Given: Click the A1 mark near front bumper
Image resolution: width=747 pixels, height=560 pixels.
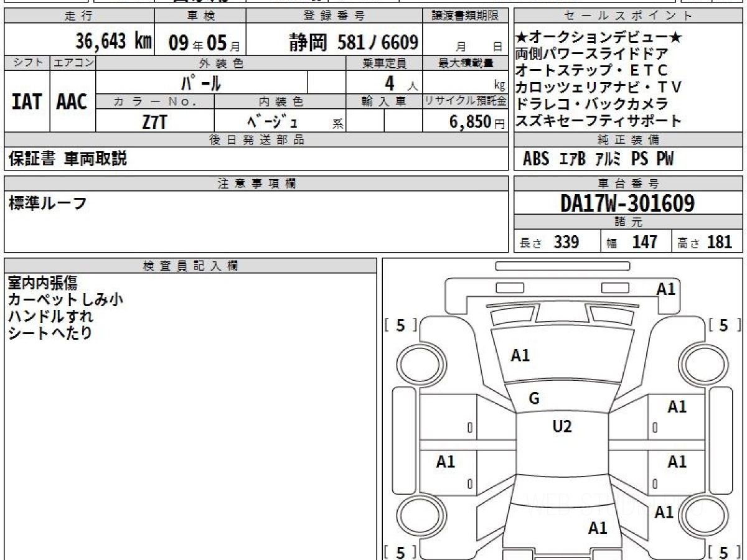Looking at the screenshot, I should [x=665, y=289].
